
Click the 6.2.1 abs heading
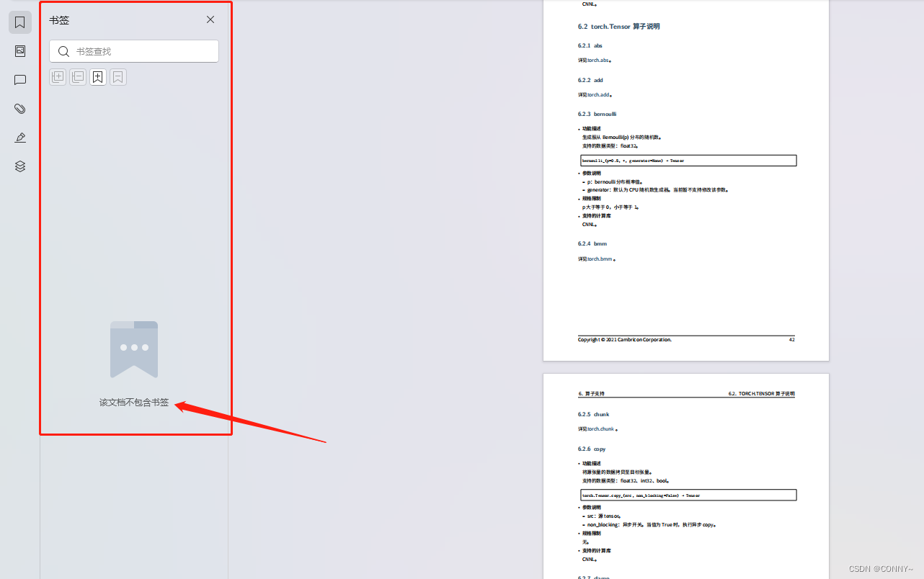(x=590, y=46)
